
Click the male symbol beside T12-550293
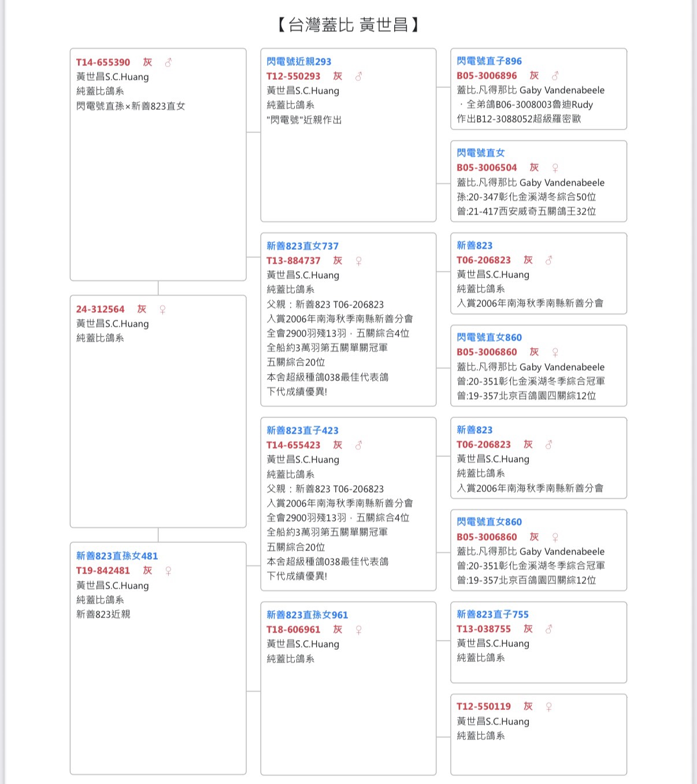coord(358,76)
